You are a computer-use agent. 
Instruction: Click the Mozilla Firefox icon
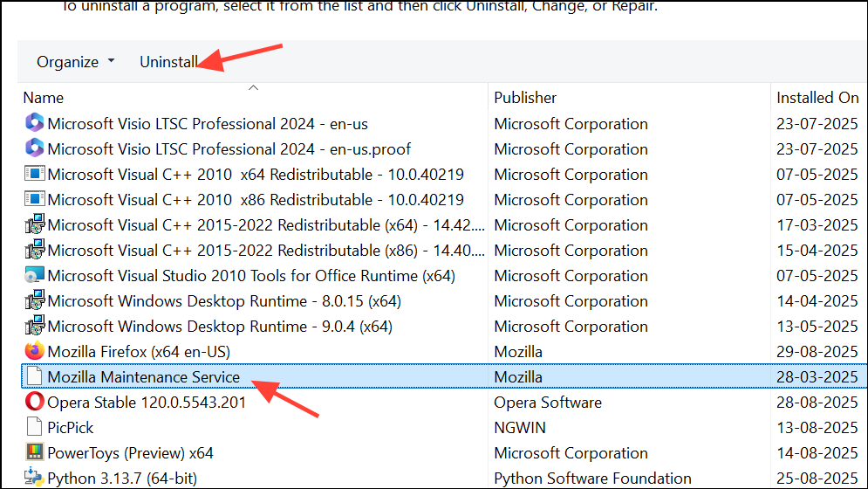(x=34, y=351)
